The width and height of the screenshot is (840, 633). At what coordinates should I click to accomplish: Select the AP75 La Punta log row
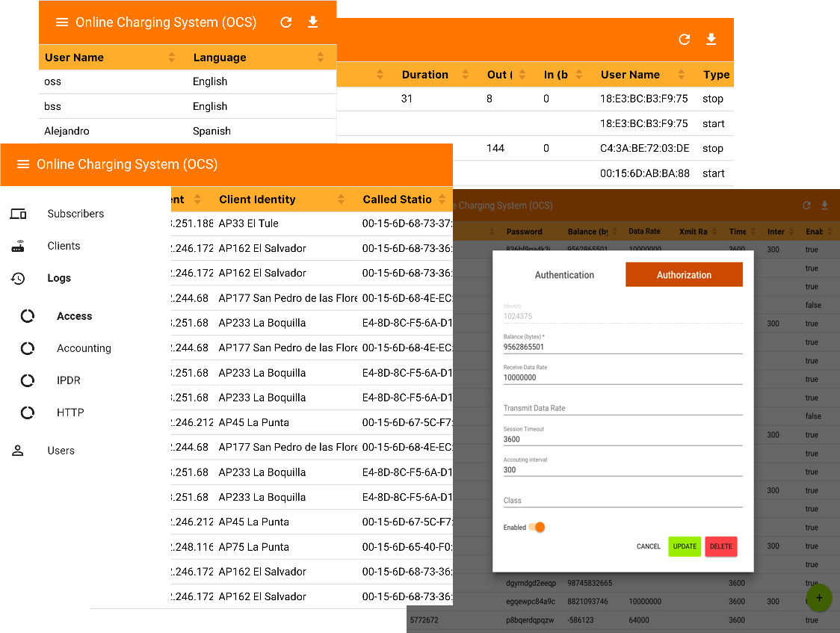click(312, 547)
